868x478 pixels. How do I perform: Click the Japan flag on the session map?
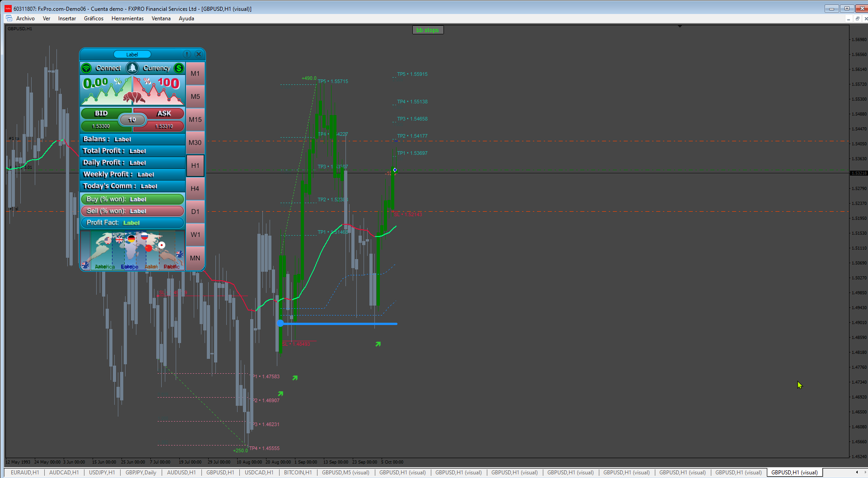(161, 245)
